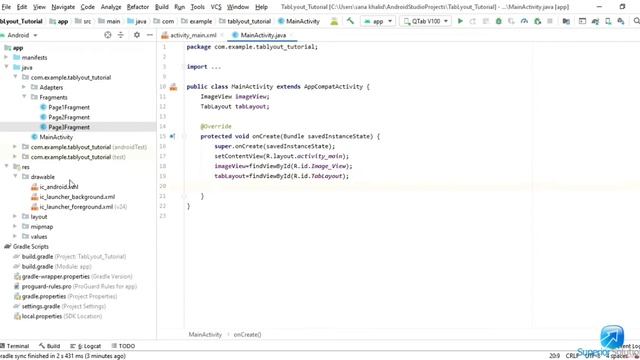Click the onCreate() breadcrumb at editor bottom

click(x=247, y=334)
